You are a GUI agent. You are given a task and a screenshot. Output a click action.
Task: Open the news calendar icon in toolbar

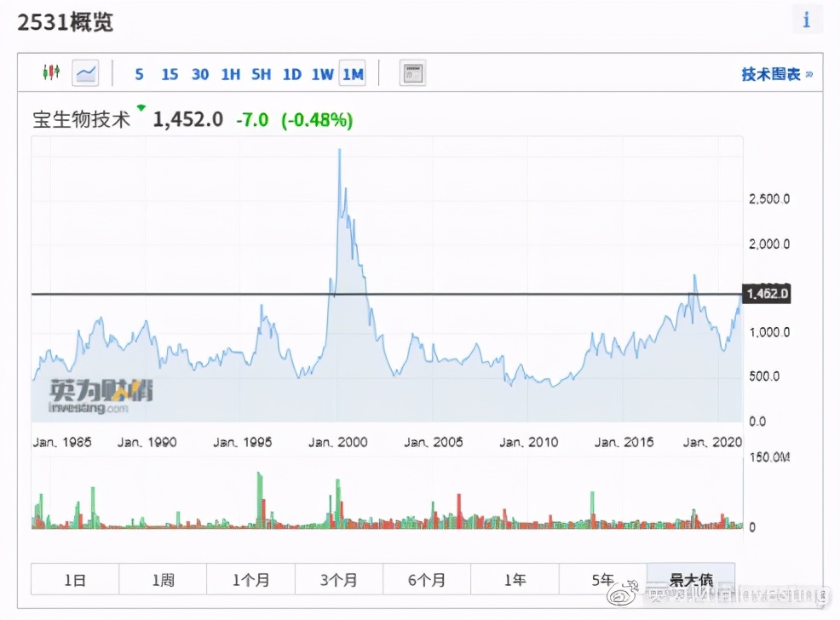(412, 74)
